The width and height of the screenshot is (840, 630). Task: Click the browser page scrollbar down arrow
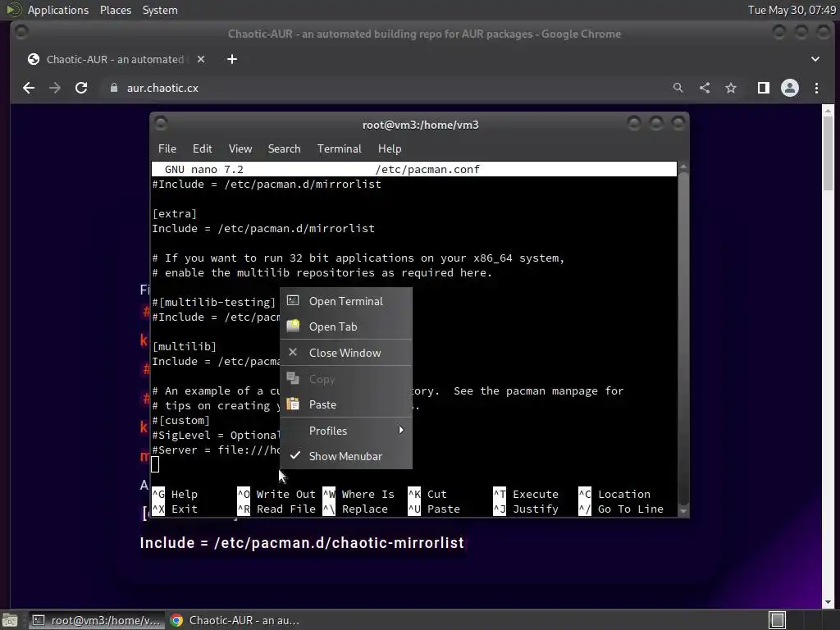829,603
